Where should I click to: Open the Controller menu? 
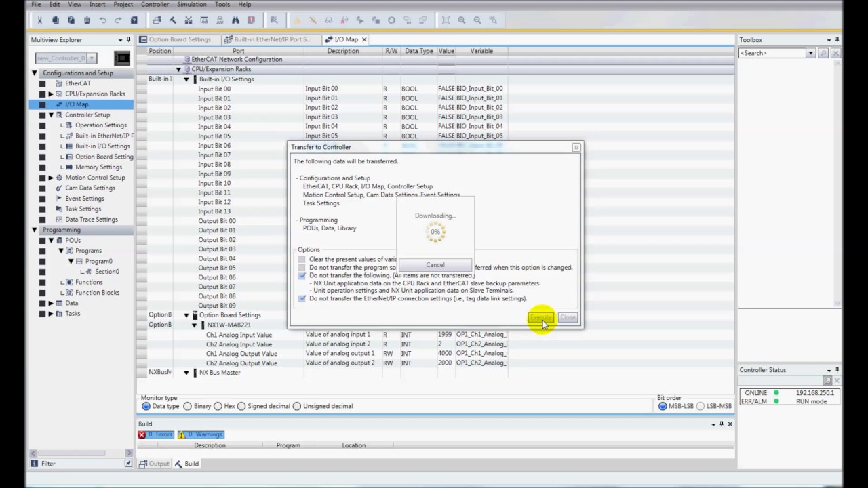tap(155, 4)
